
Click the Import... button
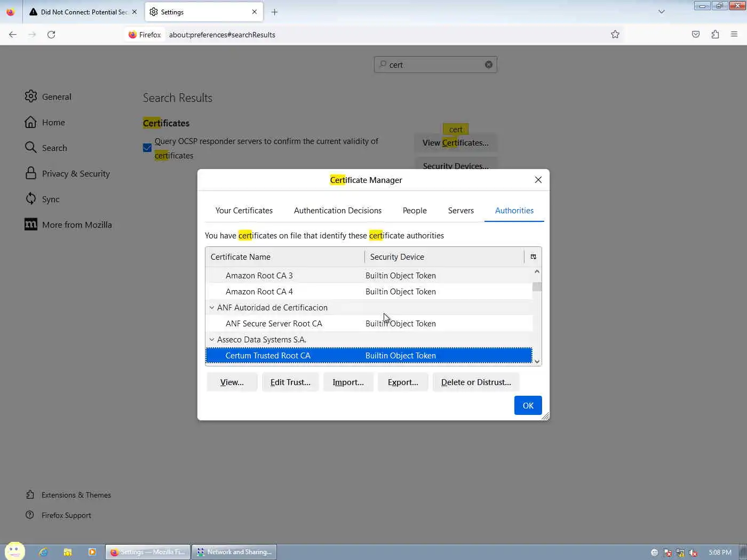pos(348,382)
